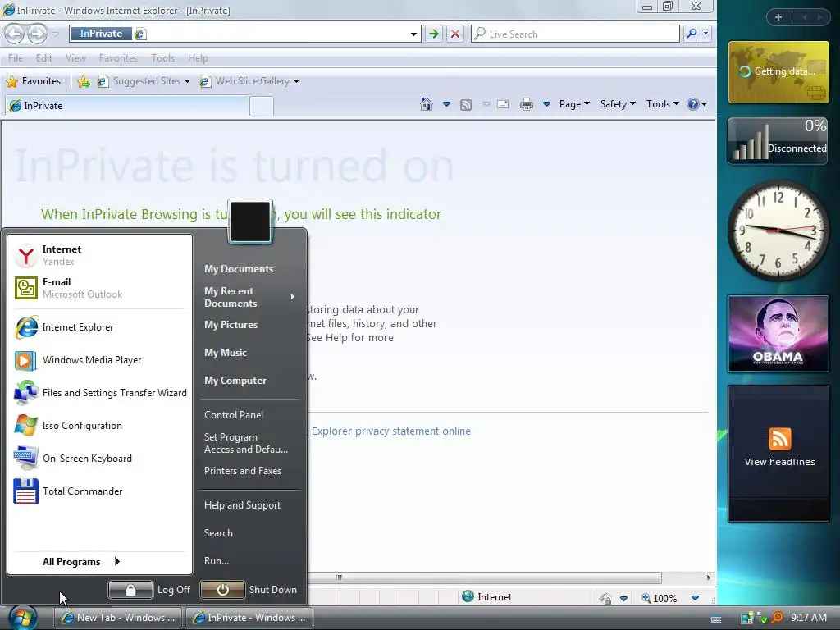
Task: Open recent pages dropdown beside Forward
Action: (x=55, y=34)
